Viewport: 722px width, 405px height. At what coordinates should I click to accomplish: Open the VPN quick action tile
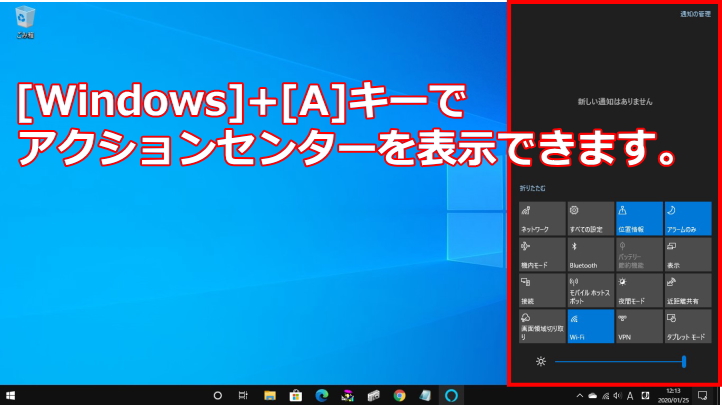point(638,326)
